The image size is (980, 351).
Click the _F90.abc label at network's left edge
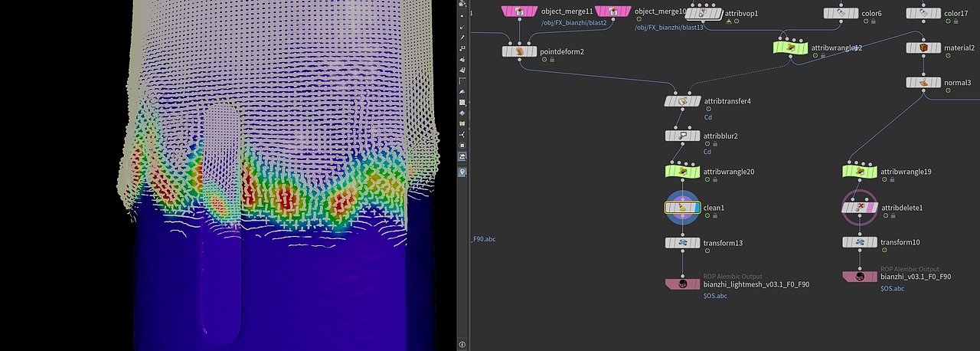tap(482, 239)
